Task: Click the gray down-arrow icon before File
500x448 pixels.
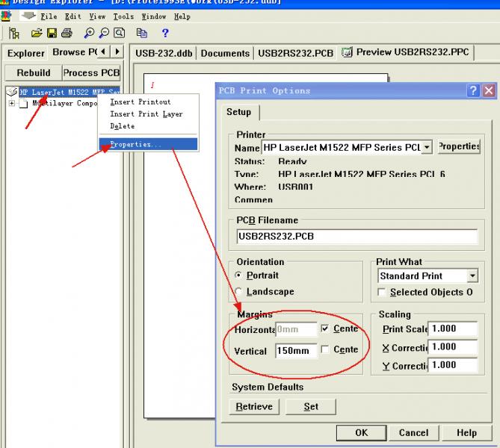Action: tap(28, 15)
